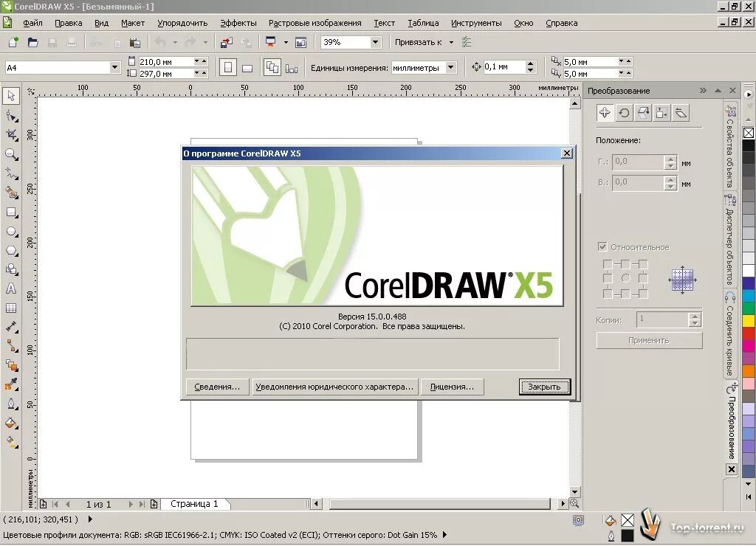Expand the document color profiles arrow
Image resolution: width=756 pixels, height=546 pixels.
tap(444, 534)
